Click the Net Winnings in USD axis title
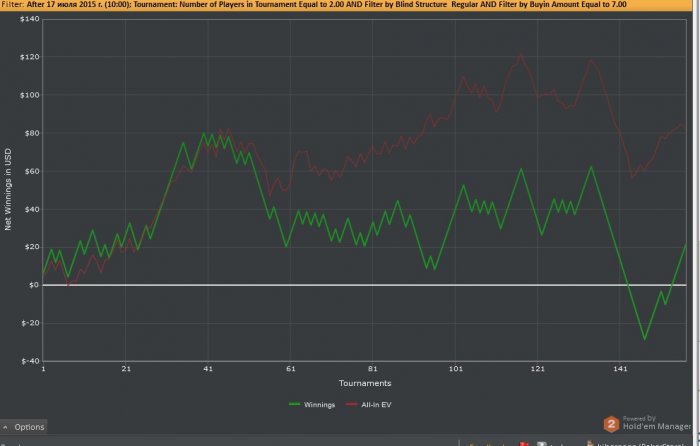Image resolution: width=700 pixels, height=446 pixels. pos(8,190)
